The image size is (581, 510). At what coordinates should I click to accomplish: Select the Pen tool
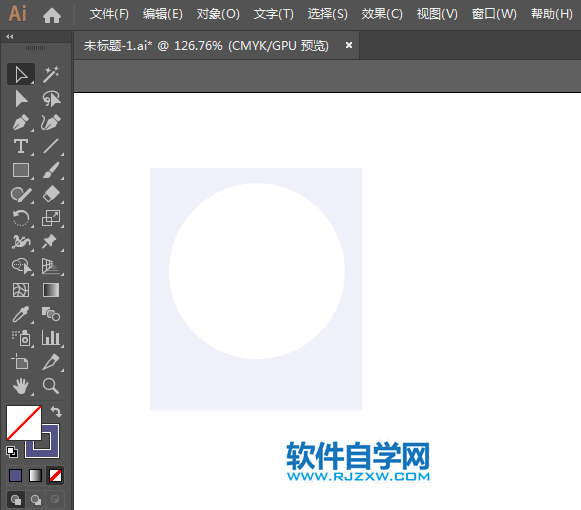pos(21,123)
